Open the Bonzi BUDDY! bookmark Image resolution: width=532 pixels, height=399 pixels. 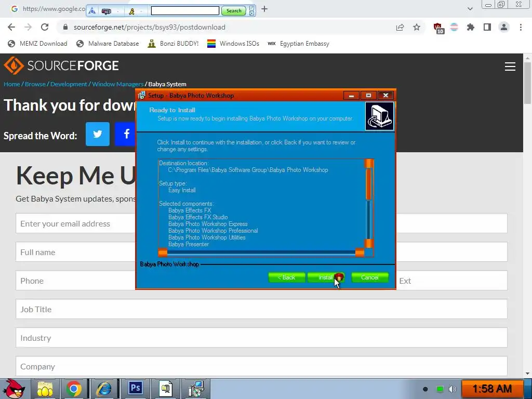[173, 44]
